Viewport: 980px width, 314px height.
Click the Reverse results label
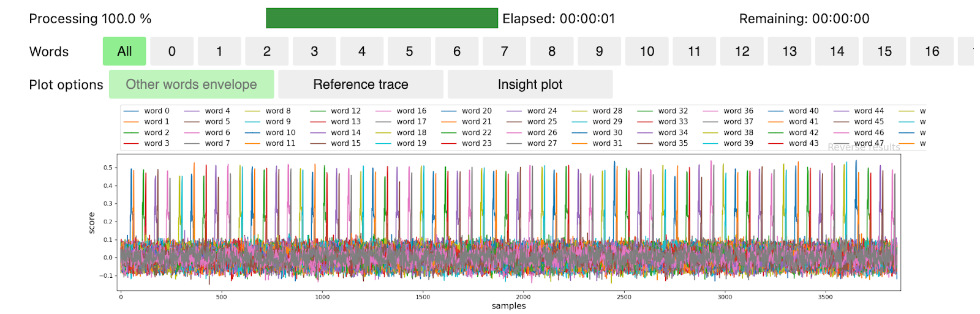pyautogui.click(x=864, y=148)
